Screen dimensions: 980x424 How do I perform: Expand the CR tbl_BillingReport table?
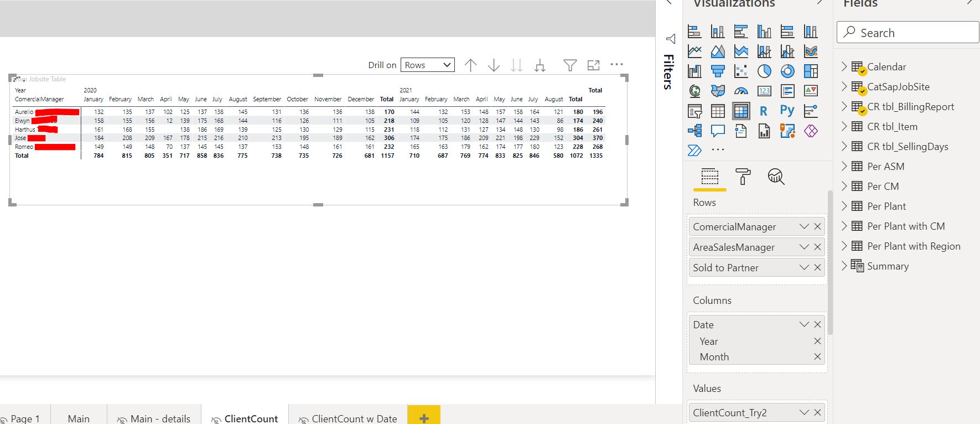[844, 106]
